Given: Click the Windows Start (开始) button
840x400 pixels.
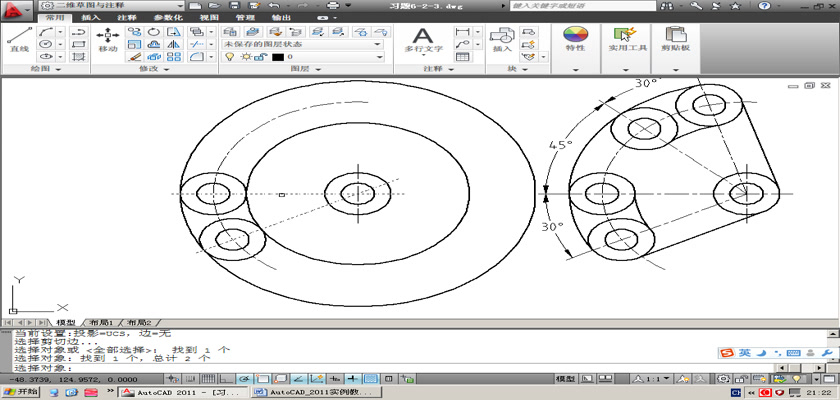Looking at the screenshot, I should click(x=20, y=393).
